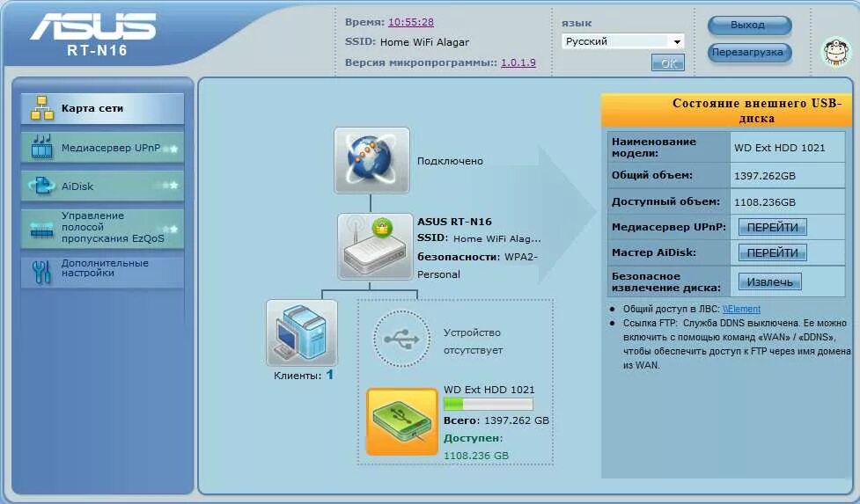Click the wrench icon for Дополнительные настройки

[41, 272]
